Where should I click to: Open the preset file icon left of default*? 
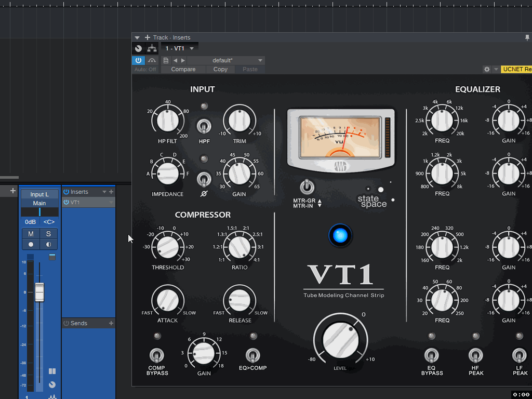pyautogui.click(x=166, y=60)
